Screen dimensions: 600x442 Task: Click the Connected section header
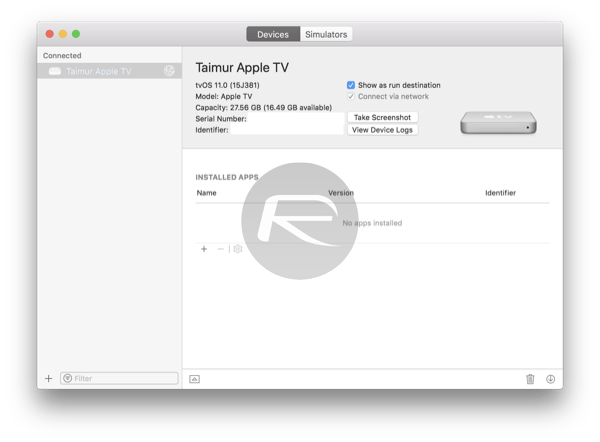pos(62,55)
